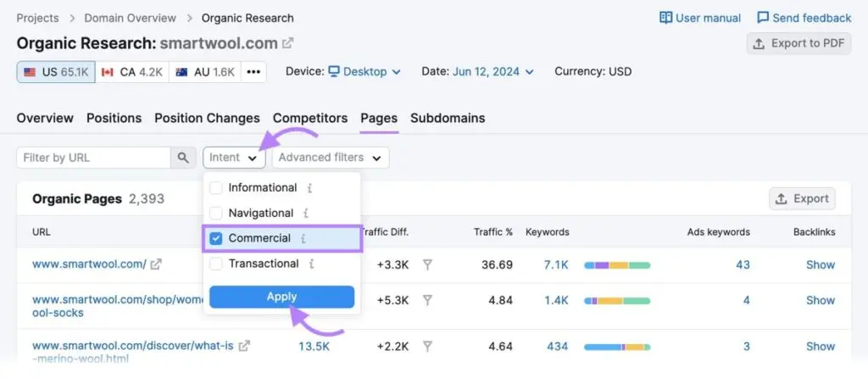Screen dimensions: 868x378
Task: Tick the Transactional intent checkbox
Action: (x=216, y=264)
